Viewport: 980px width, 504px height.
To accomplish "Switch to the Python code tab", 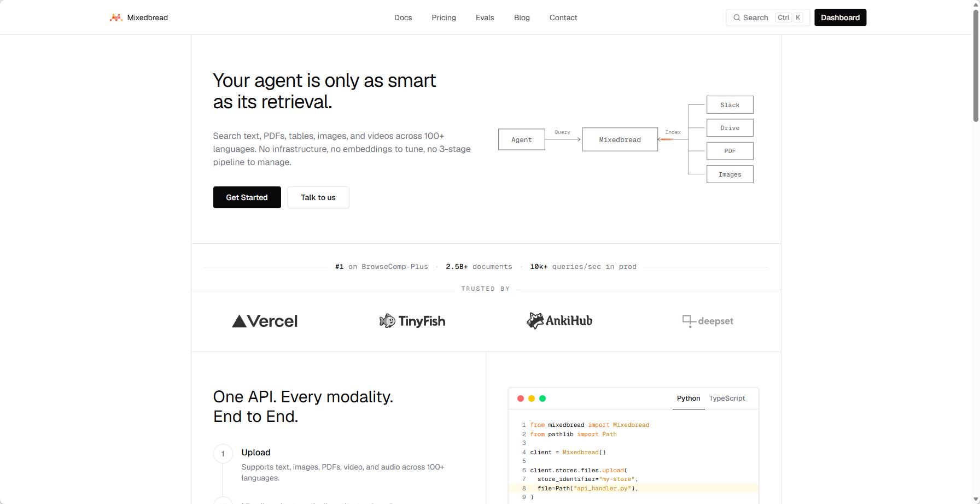I will click(x=689, y=398).
